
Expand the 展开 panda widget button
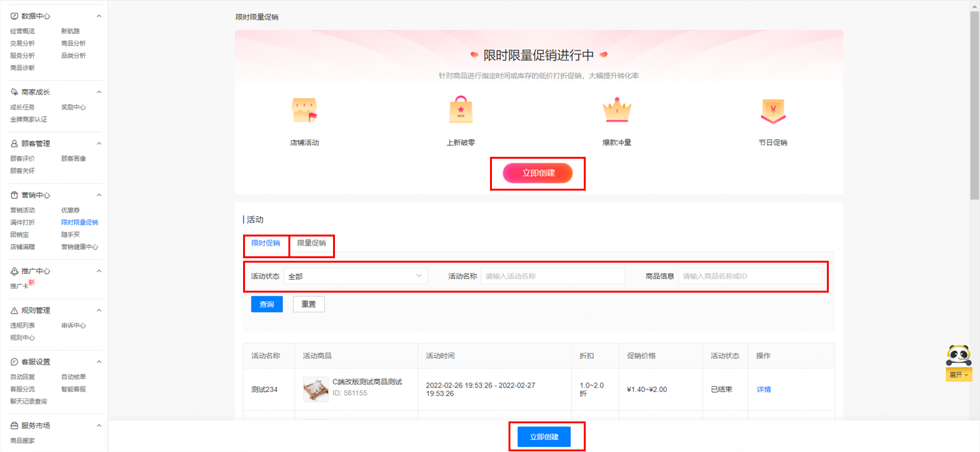pyautogui.click(x=958, y=375)
